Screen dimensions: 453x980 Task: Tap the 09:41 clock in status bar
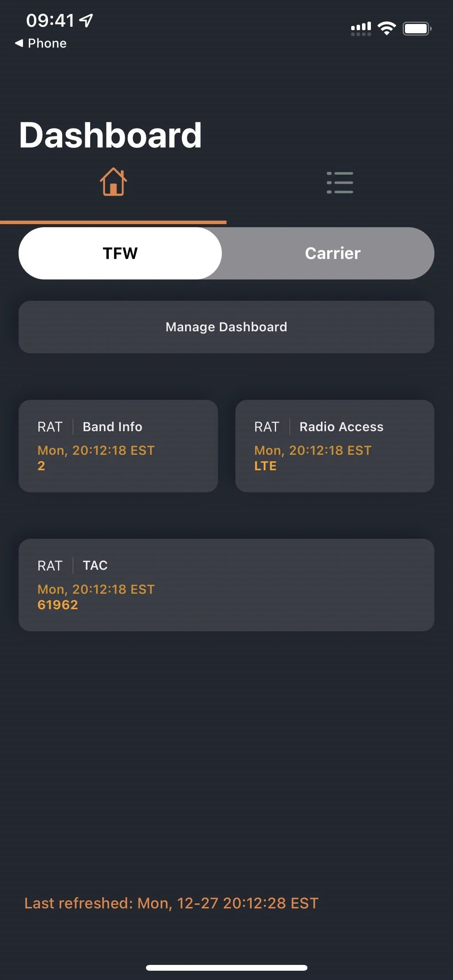click(x=50, y=21)
